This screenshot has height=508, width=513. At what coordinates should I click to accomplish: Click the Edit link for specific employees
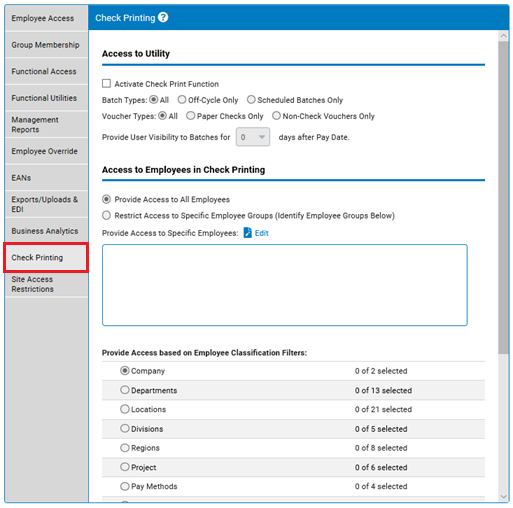point(262,233)
